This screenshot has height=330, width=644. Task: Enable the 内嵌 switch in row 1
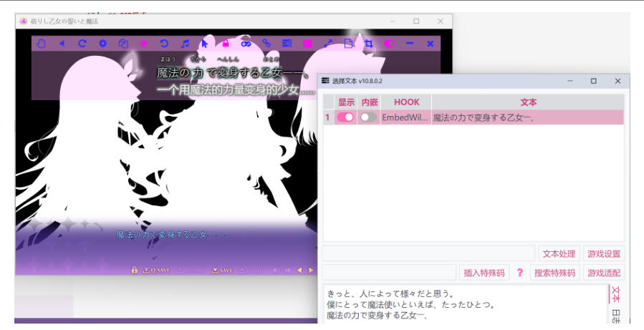(x=368, y=117)
